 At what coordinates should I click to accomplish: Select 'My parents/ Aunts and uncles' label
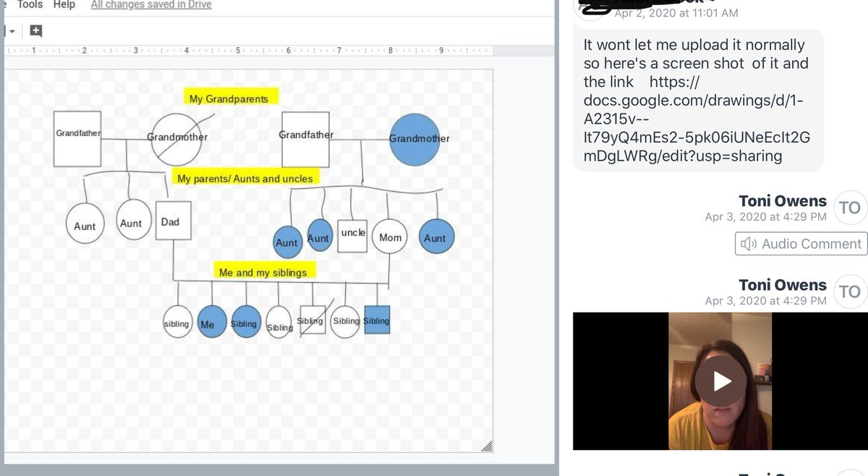[246, 178]
